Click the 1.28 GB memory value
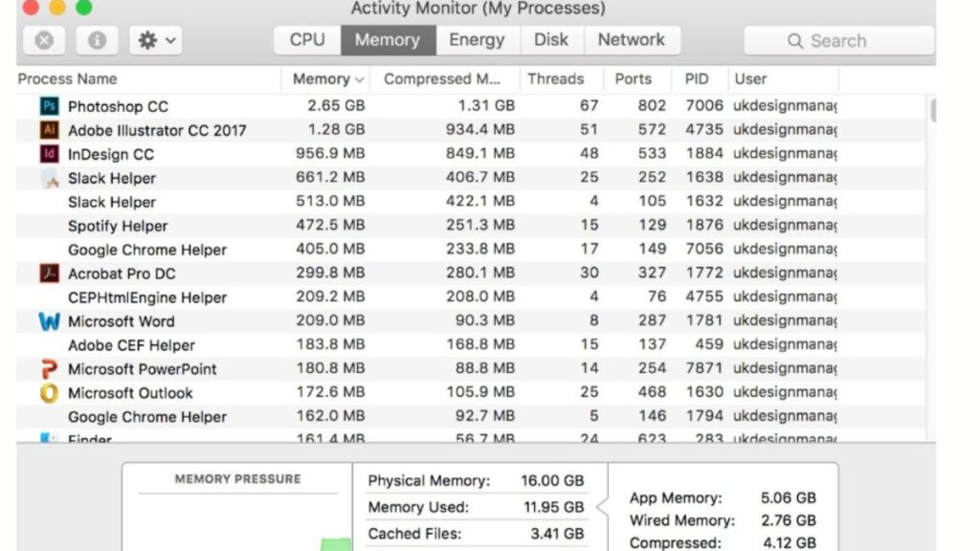Image resolution: width=980 pixels, height=551 pixels. (x=336, y=129)
